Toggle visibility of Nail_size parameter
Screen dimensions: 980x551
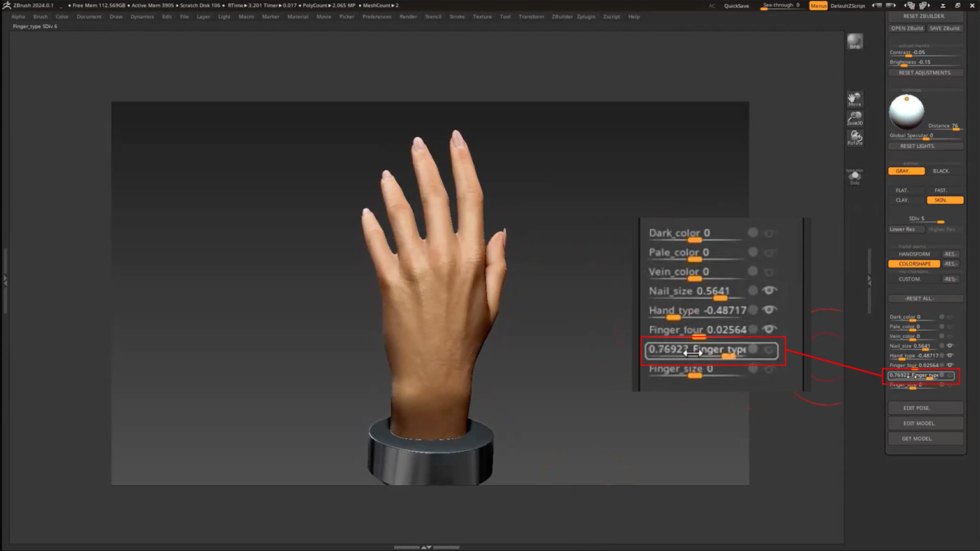click(769, 290)
